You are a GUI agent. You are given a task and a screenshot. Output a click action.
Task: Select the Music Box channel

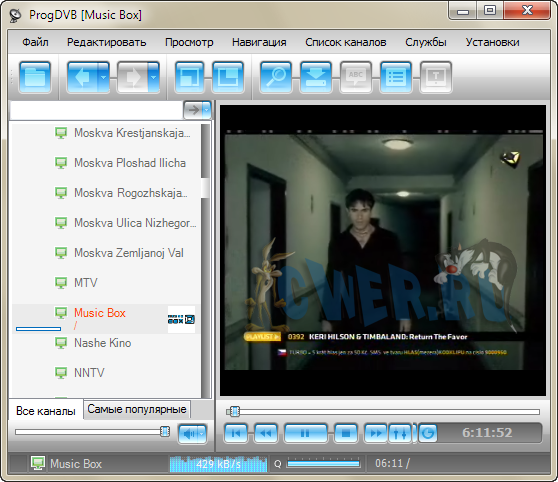tap(106, 319)
